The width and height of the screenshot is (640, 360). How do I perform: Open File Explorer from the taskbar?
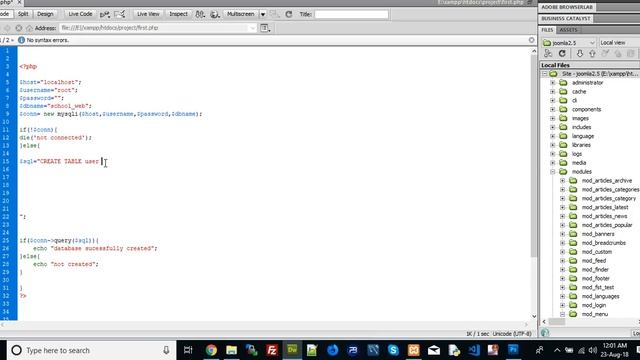coord(231,350)
